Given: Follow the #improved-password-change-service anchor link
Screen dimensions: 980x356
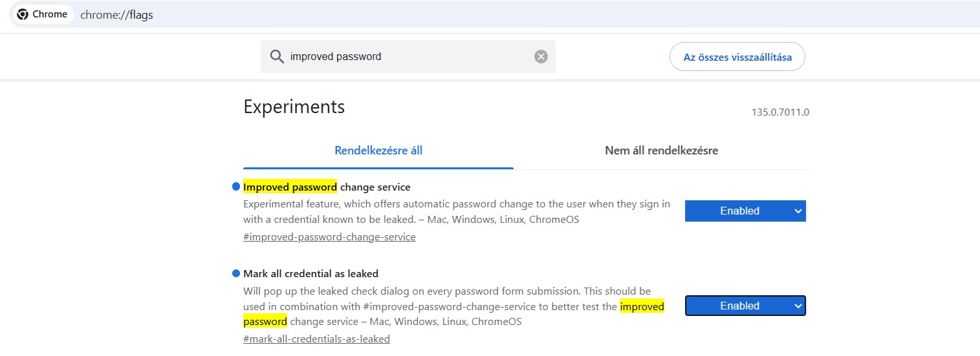Looking at the screenshot, I should 329,236.
